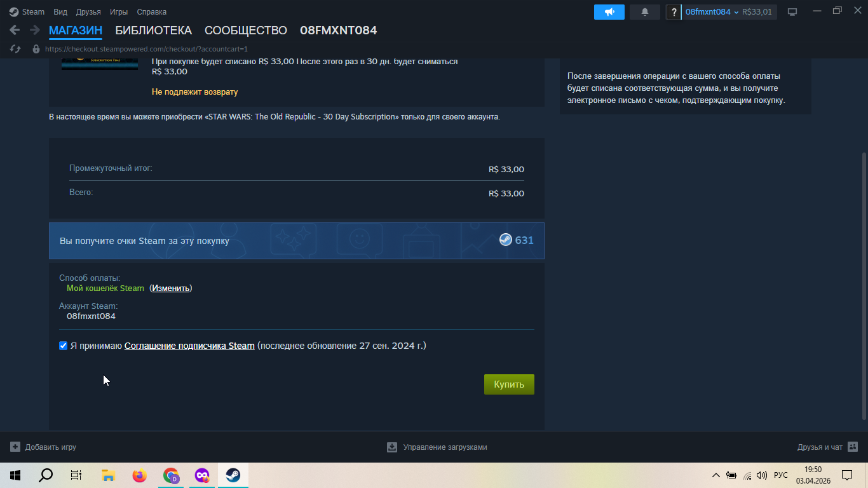
Task: Go forward with the right arrow
Action: [x=35, y=30]
